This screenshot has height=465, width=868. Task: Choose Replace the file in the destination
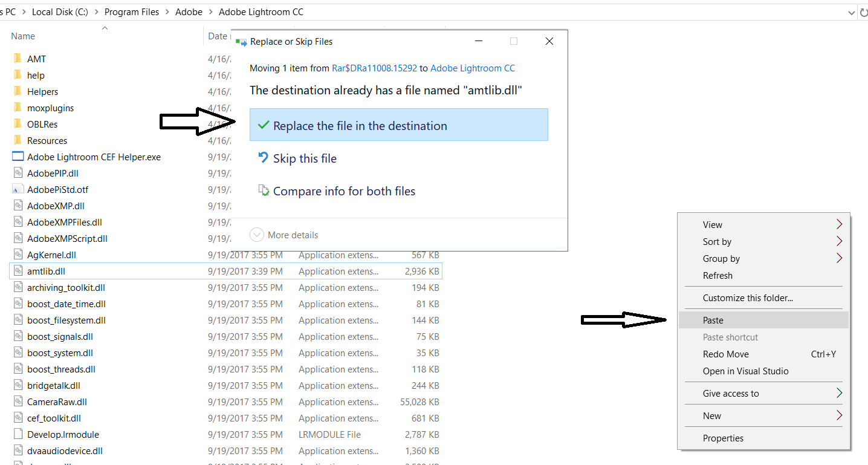point(399,125)
